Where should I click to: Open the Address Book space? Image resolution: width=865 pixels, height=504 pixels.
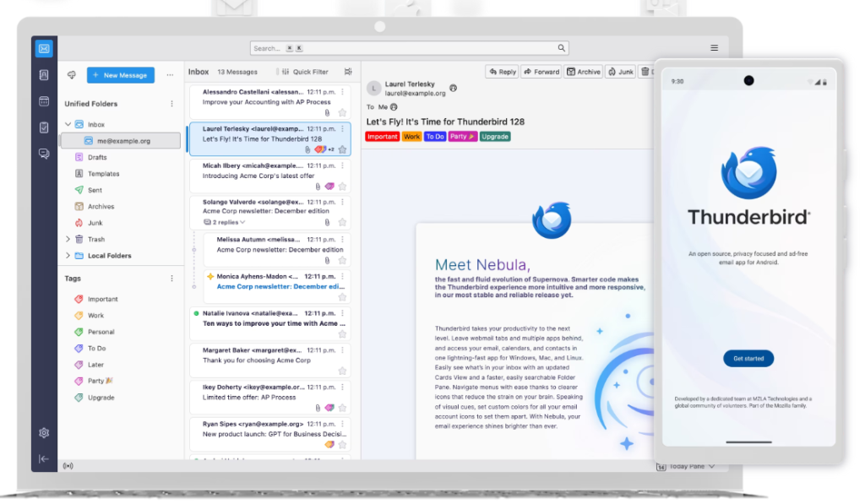tap(44, 75)
